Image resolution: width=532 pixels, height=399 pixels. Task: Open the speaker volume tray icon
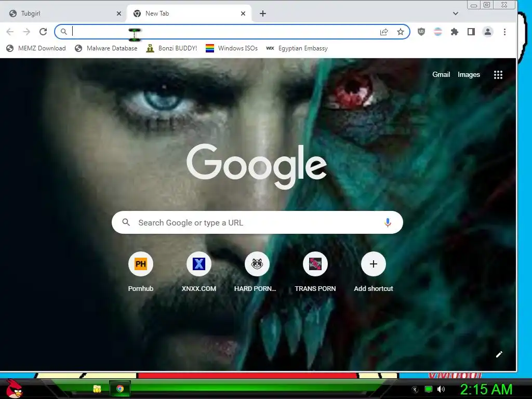coord(441,390)
